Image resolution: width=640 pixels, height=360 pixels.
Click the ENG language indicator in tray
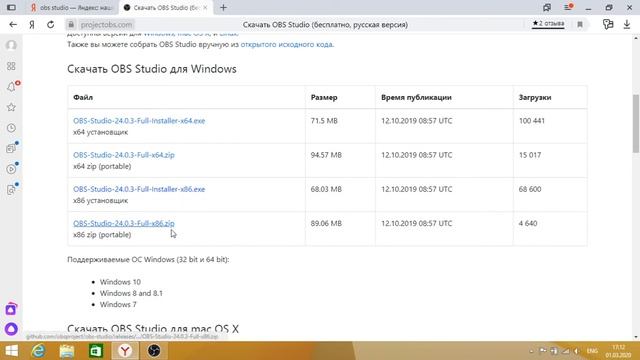592,351
